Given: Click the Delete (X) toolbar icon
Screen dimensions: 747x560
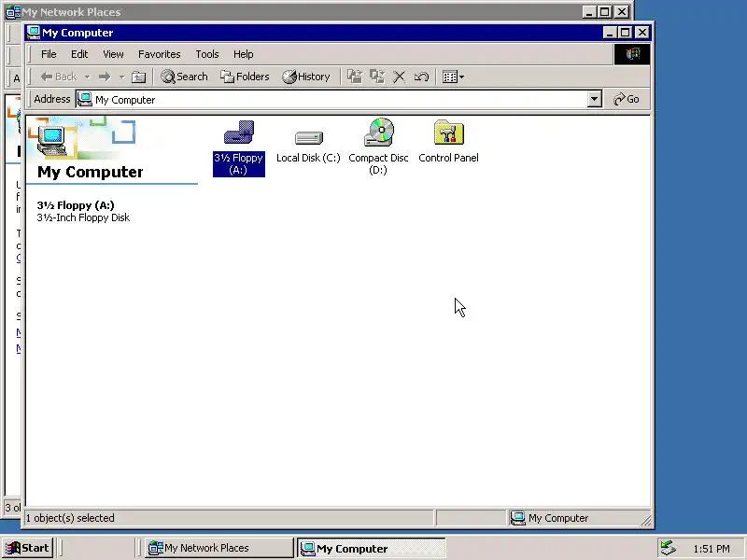Looking at the screenshot, I should 400,77.
